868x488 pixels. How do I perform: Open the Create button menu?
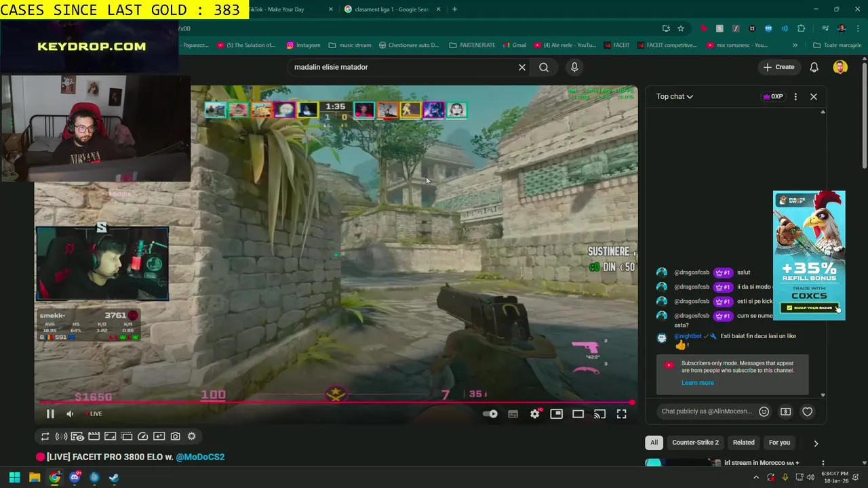pyautogui.click(x=778, y=67)
